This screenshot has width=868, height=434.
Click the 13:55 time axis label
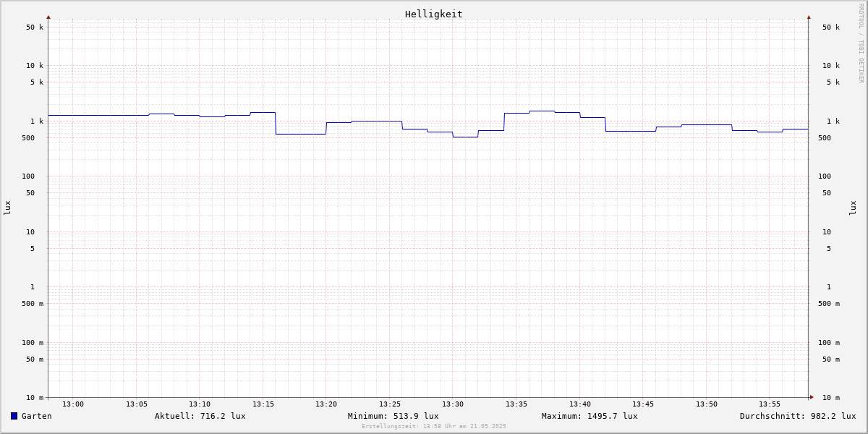[770, 404]
